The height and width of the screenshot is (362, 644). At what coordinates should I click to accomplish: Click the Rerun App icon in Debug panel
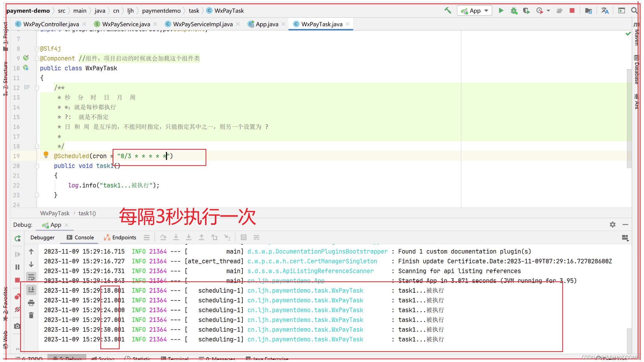pos(17,238)
